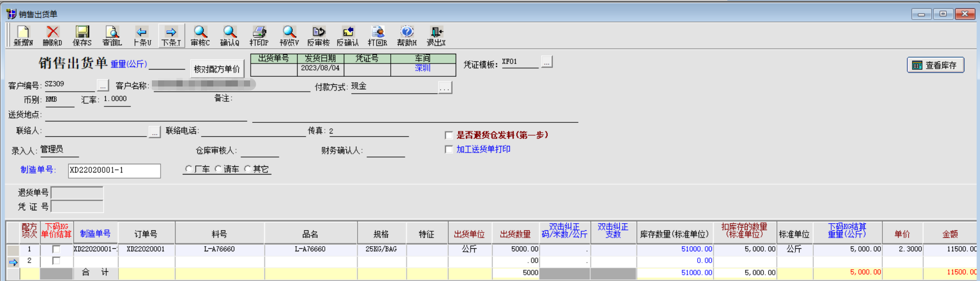This screenshot has height=281, width=980.
Task: Click the 单价 column header
Action: pos(902,233)
